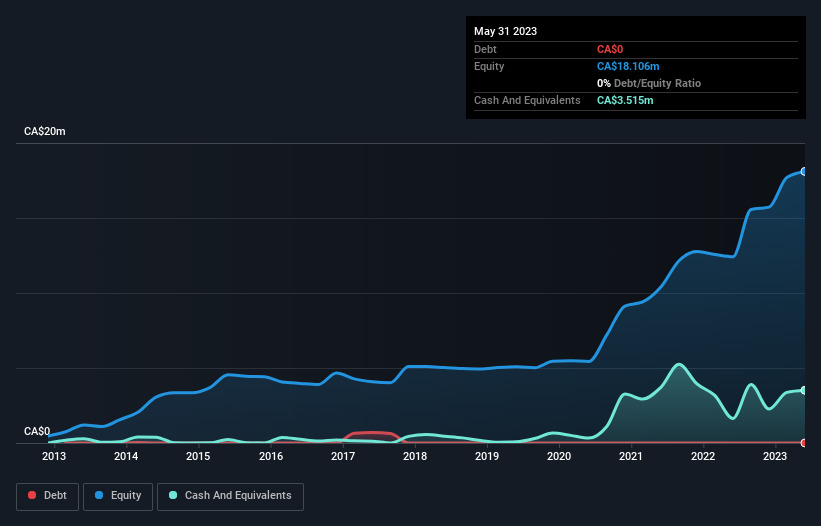
Task: Click the CA$3.515m Cash value
Action: click(x=625, y=100)
